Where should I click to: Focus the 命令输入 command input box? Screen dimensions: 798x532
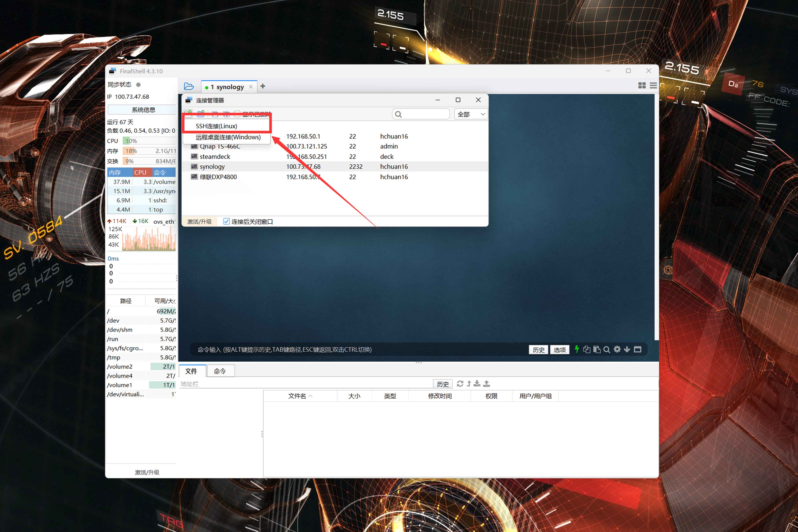tap(360, 350)
